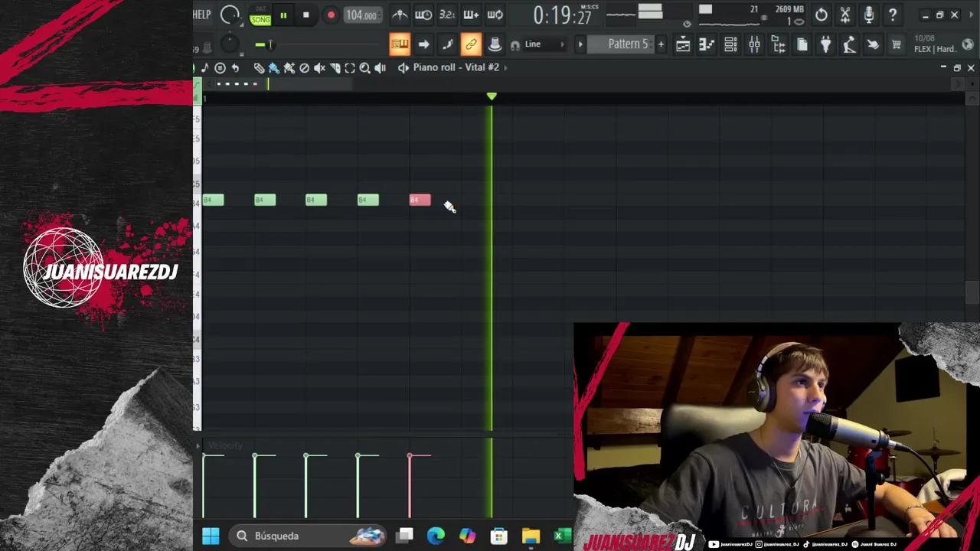
Task: Open the help question mark icon
Action: pyautogui.click(x=893, y=15)
